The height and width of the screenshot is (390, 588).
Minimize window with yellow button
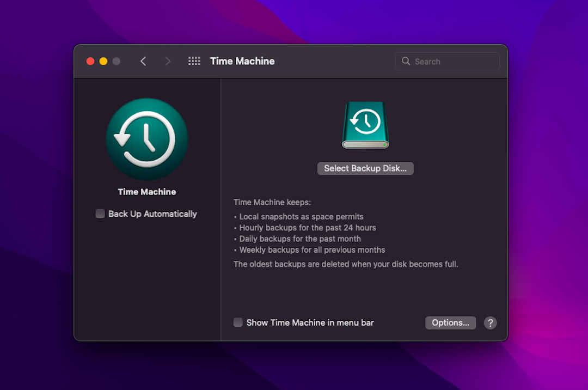[103, 61]
